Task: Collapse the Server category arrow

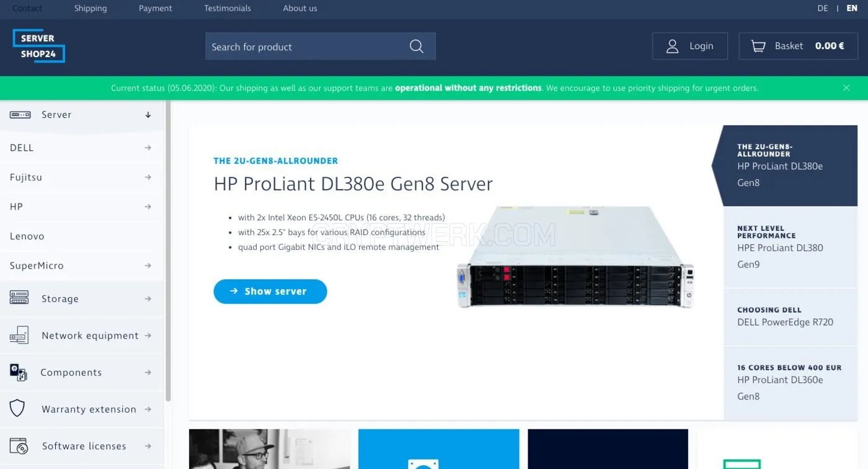Action: pos(148,115)
